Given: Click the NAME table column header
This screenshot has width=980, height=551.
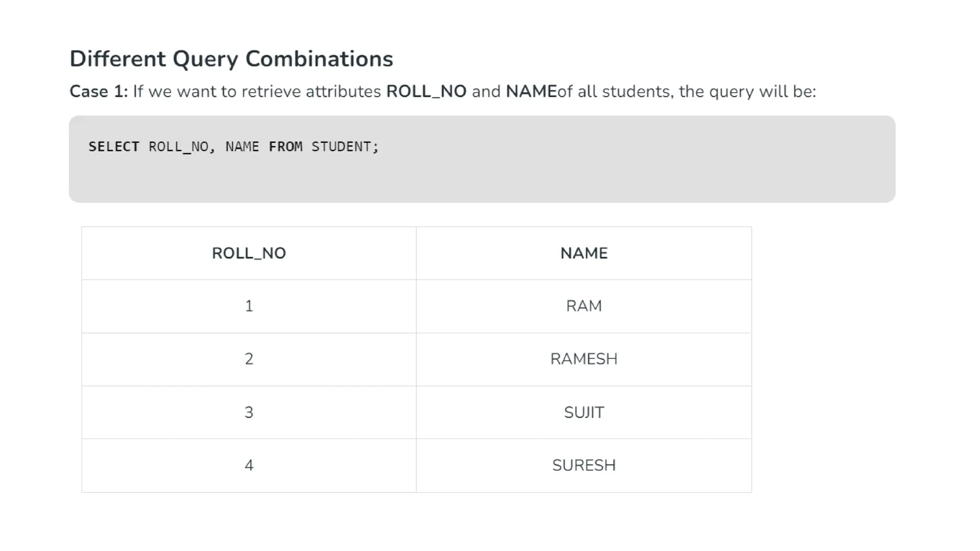Looking at the screenshot, I should (584, 253).
